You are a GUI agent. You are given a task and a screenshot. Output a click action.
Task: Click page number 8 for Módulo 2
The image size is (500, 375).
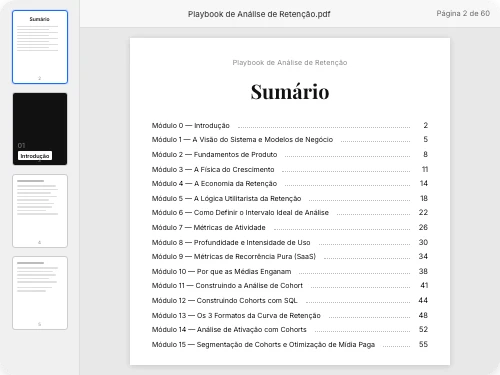tap(426, 154)
